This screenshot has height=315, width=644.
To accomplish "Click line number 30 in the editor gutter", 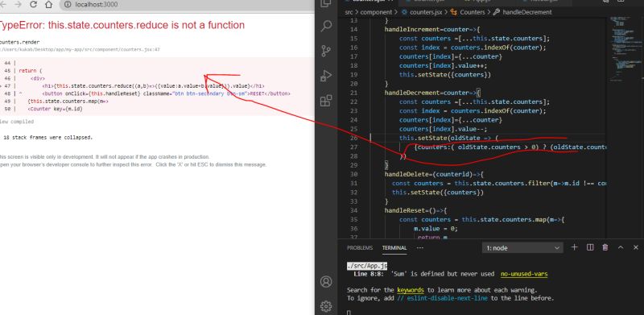I will (353, 174).
